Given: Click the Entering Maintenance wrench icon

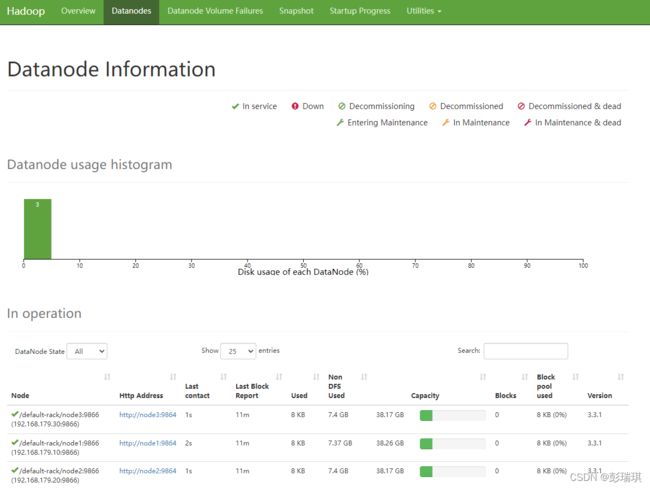Looking at the screenshot, I should [x=340, y=123].
